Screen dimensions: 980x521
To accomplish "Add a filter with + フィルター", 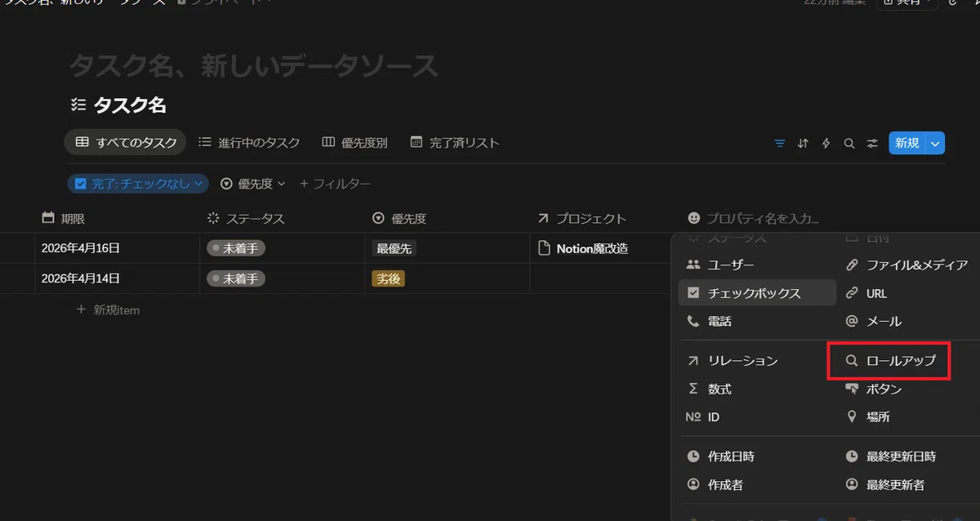I will pyautogui.click(x=335, y=184).
